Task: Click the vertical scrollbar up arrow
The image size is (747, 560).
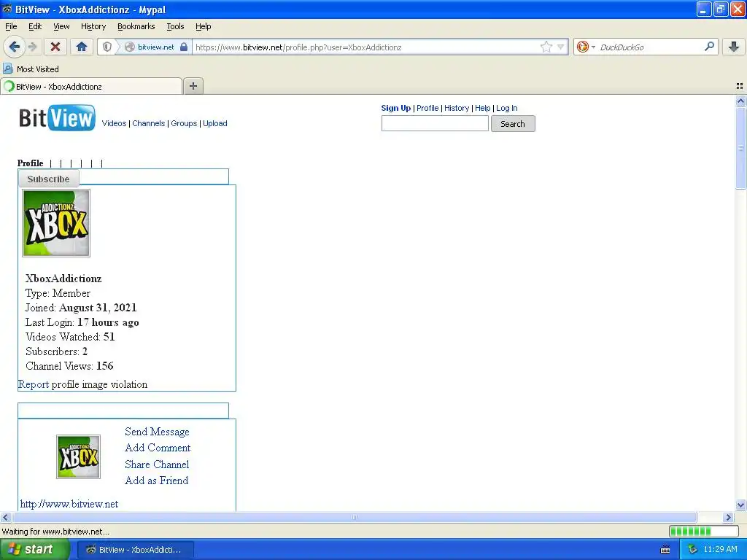Action: click(x=740, y=101)
